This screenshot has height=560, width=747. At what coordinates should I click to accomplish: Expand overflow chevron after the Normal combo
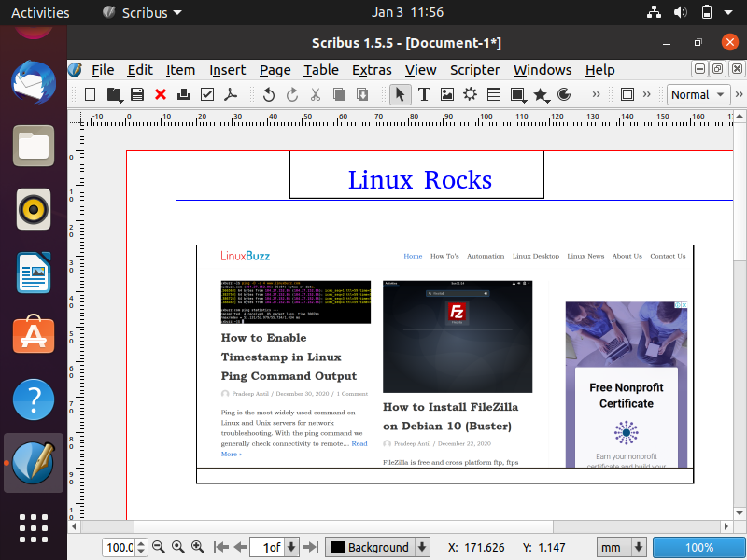739,94
